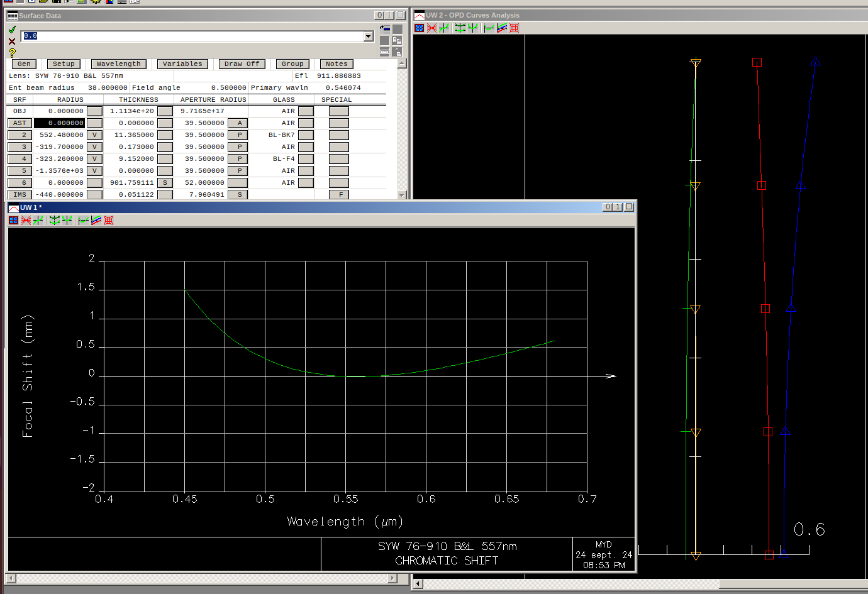Cancel the entry with the red X
Screen dimensions: 868x594
tap(12, 41)
